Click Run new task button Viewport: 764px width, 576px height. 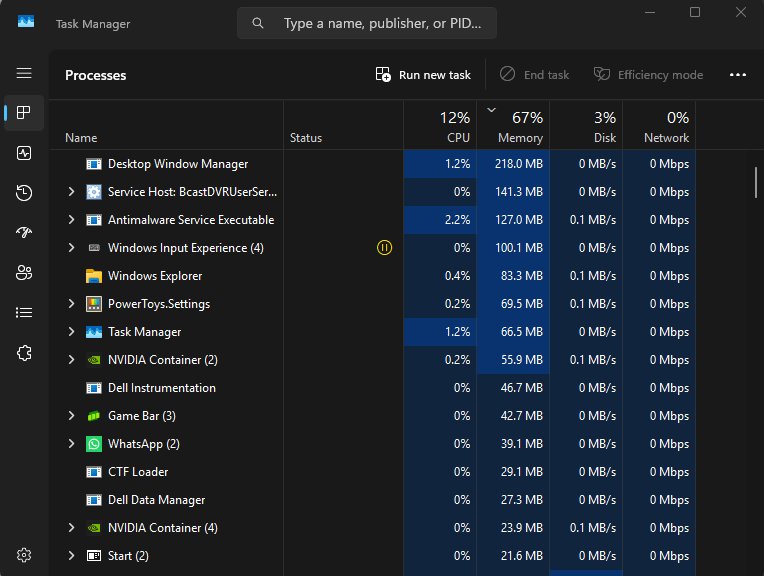click(423, 75)
